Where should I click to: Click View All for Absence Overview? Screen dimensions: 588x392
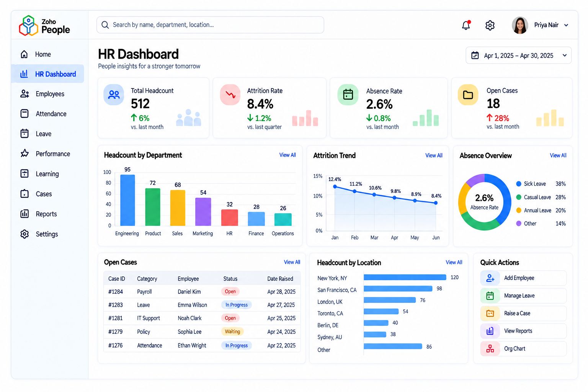(x=558, y=155)
